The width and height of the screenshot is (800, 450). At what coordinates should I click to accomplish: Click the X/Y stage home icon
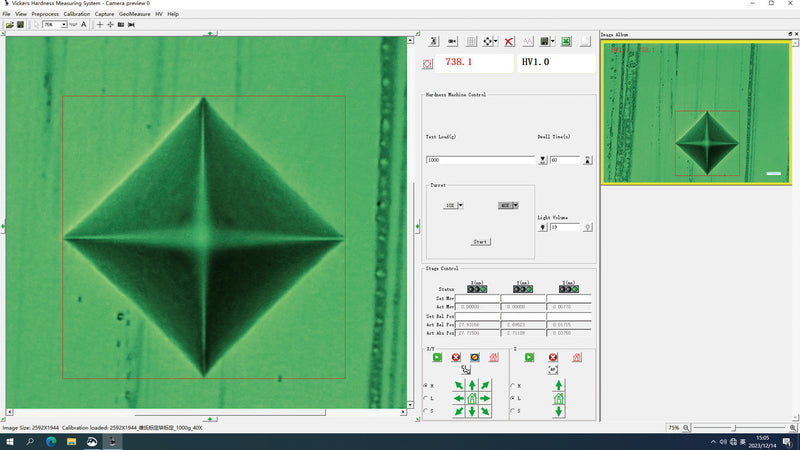(472, 398)
